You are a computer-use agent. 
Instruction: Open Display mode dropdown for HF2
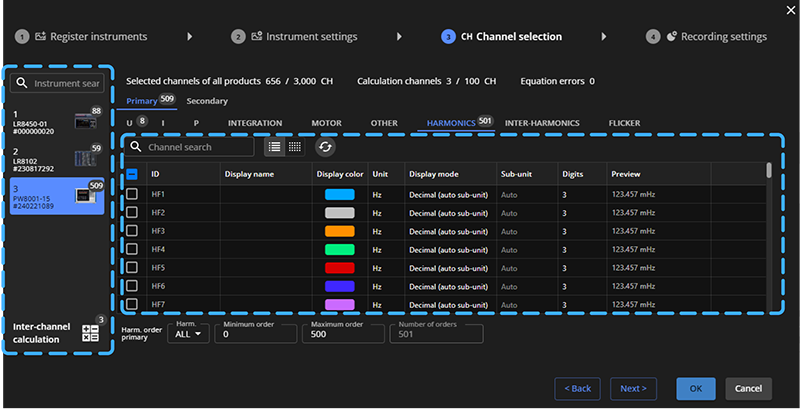448,213
